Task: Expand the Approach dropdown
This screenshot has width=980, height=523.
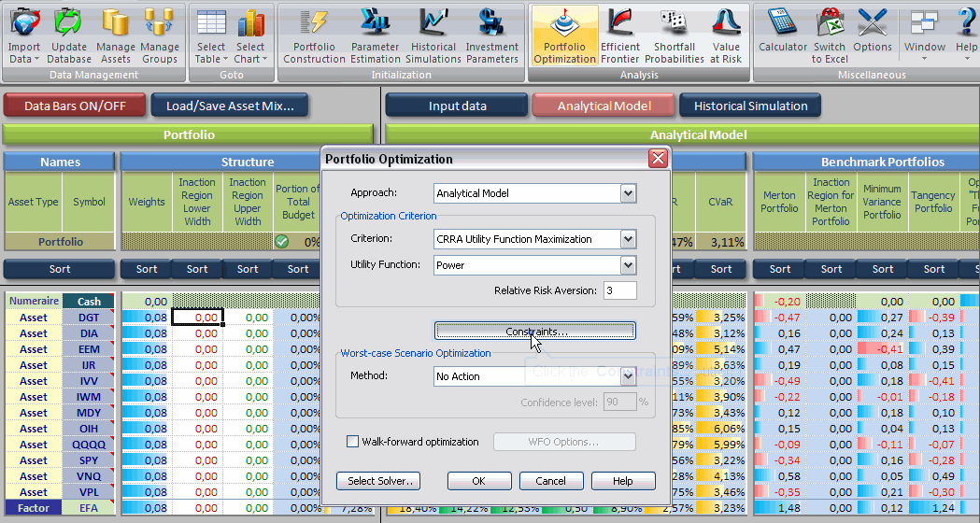Action: (x=628, y=193)
